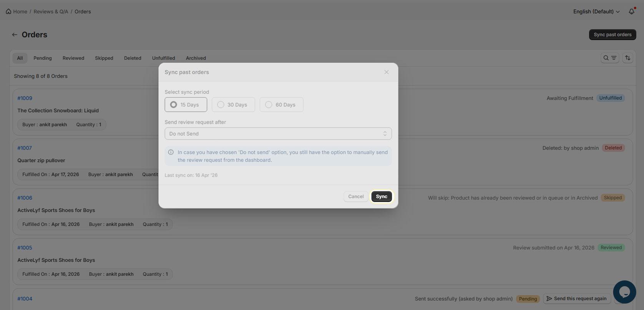
Task: Open order #1004 link
Action: (x=25, y=298)
